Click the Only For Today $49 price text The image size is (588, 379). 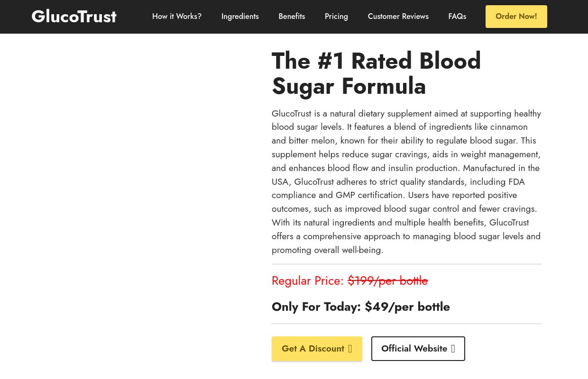click(360, 307)
